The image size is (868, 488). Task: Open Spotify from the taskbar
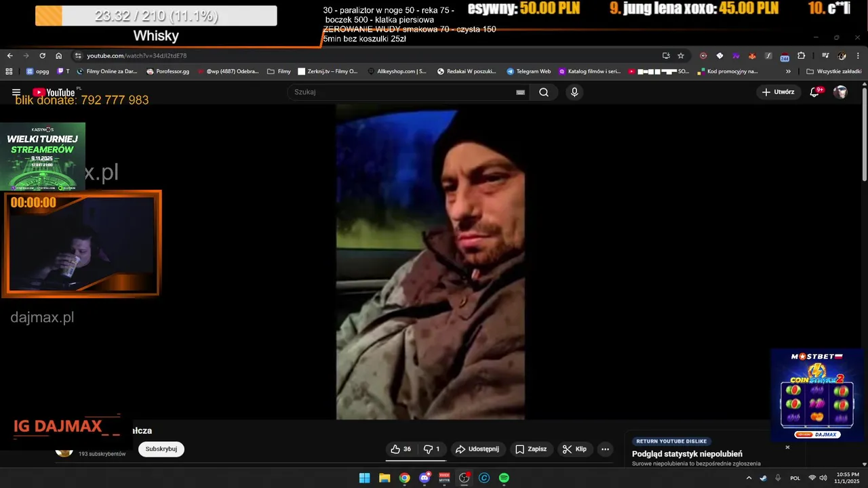(x=504, y=478)
